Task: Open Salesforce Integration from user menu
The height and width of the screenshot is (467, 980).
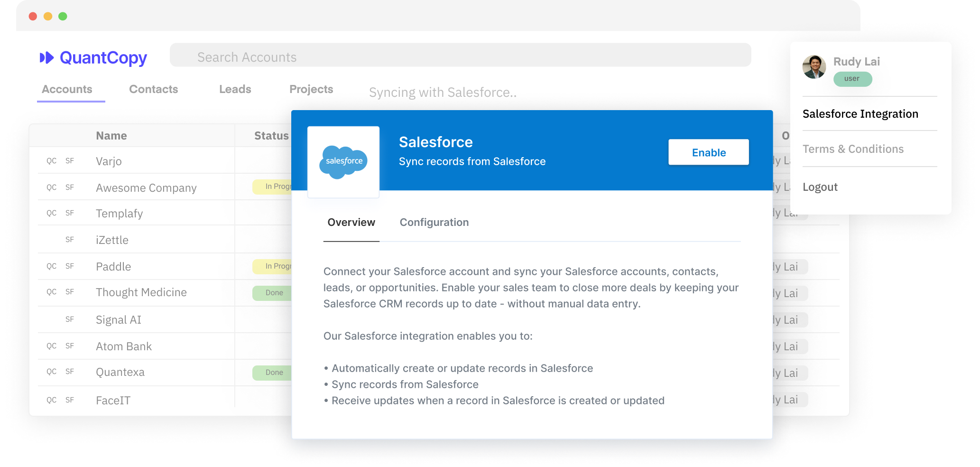Action: 860,114
